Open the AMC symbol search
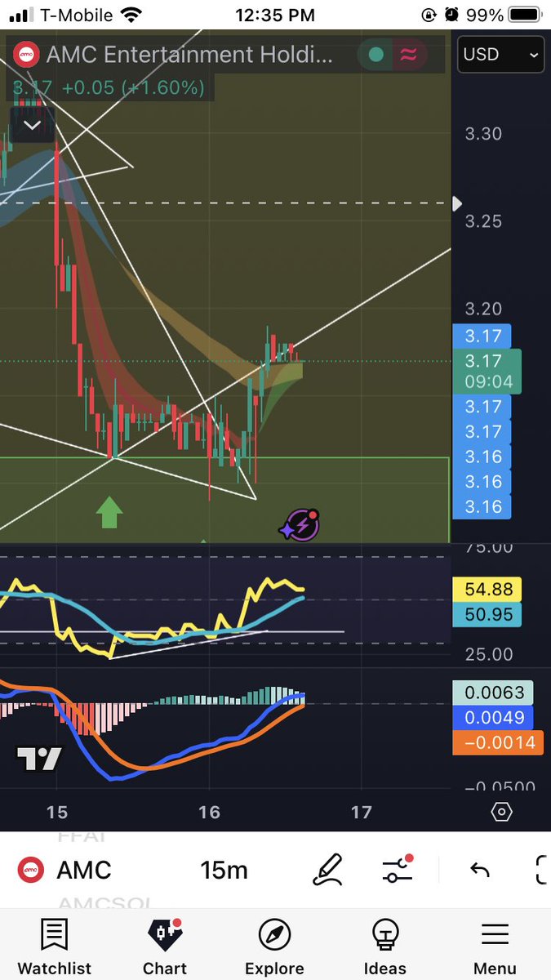Screen dimensions: 551x980 click(83, 871)
